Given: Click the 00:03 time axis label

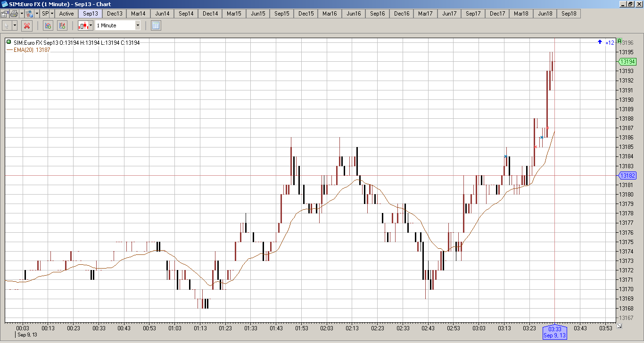Looking at the screenshot, I should pos(22,328).
